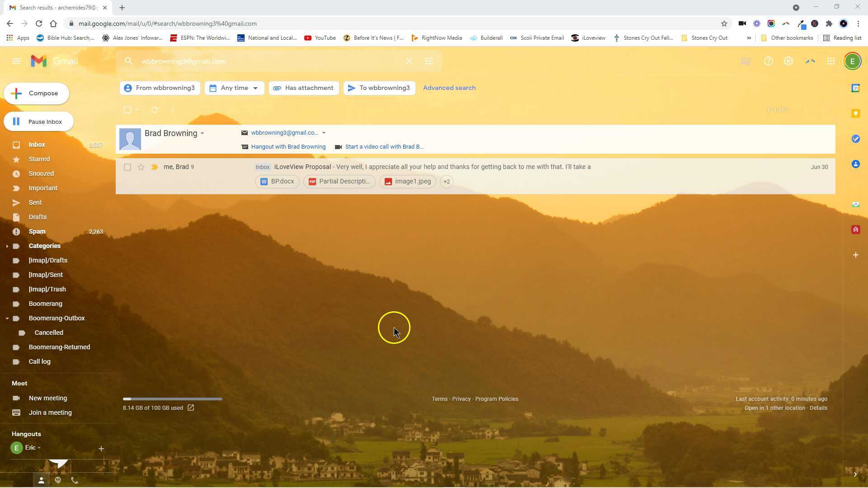Click the search options filter icon
The width and height of the screenshot is (868, 488).
(x=429, y=61)
